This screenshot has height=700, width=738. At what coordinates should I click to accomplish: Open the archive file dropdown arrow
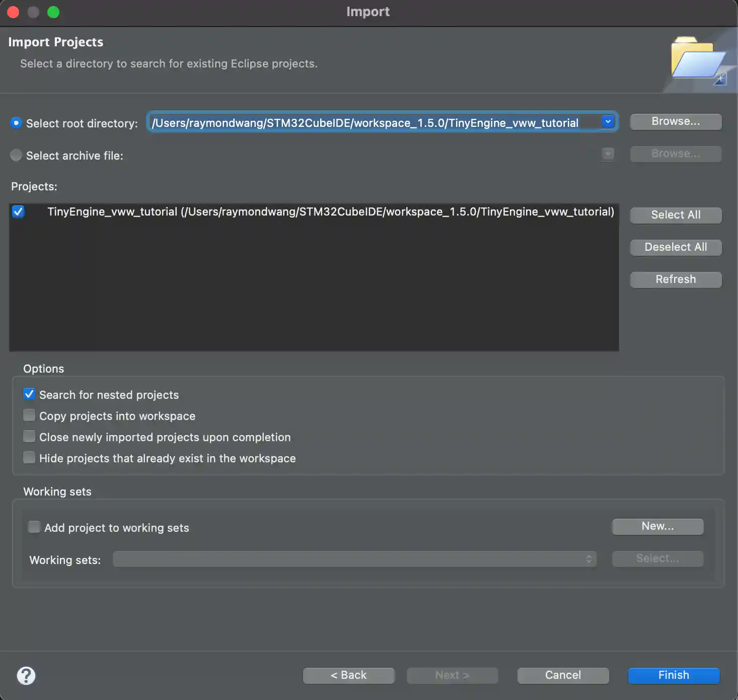pos(608,154)
